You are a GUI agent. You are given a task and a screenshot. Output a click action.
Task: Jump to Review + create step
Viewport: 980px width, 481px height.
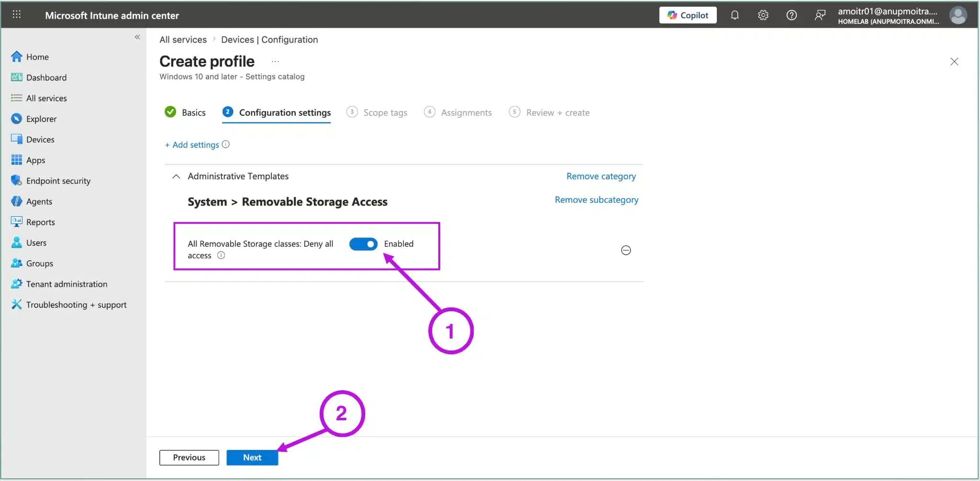(x=549, y=112)
